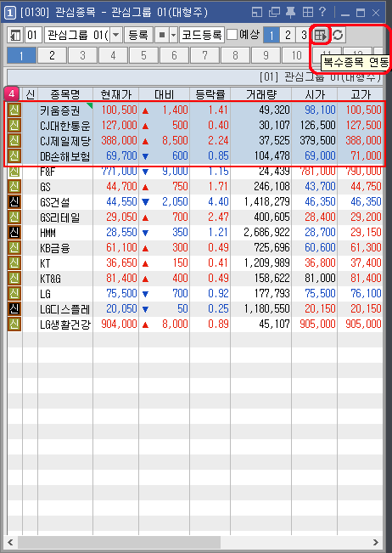Switch to group tab 8

[235, 55]
